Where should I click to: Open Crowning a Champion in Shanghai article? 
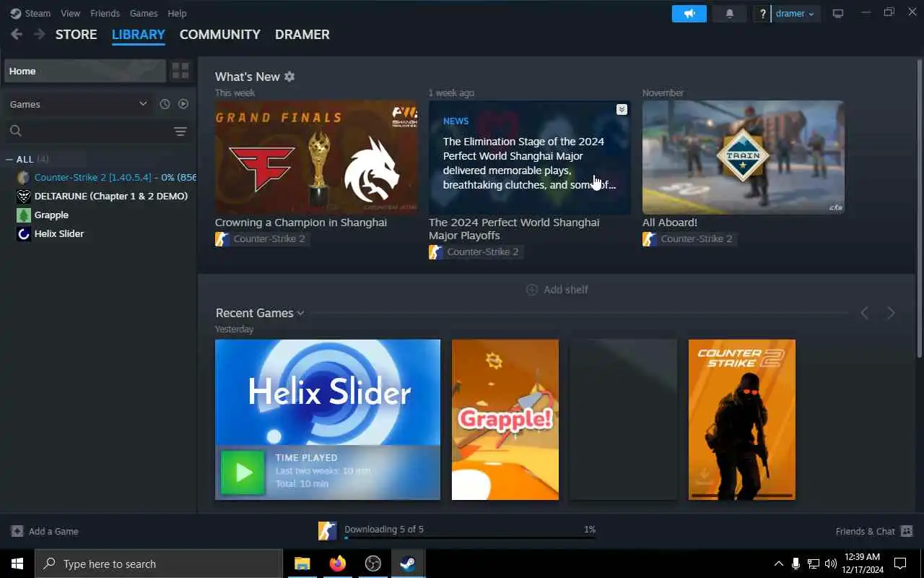[301, 223]
